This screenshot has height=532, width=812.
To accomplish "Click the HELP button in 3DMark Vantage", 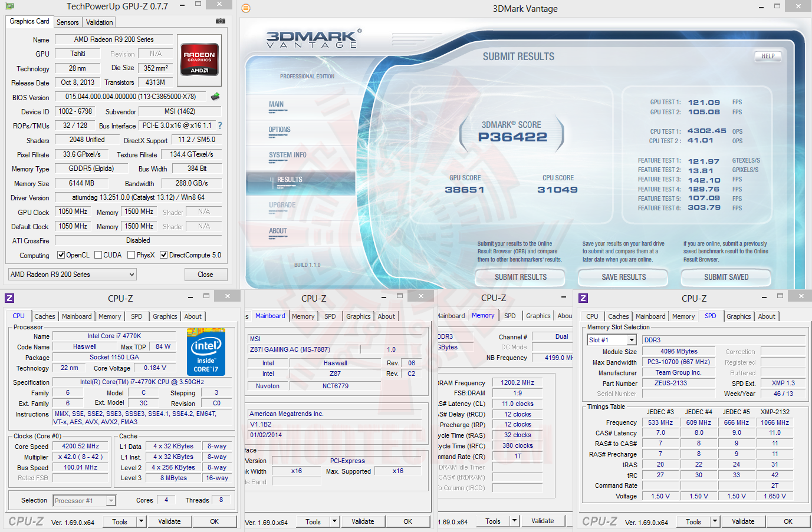I will pos(768,57).
